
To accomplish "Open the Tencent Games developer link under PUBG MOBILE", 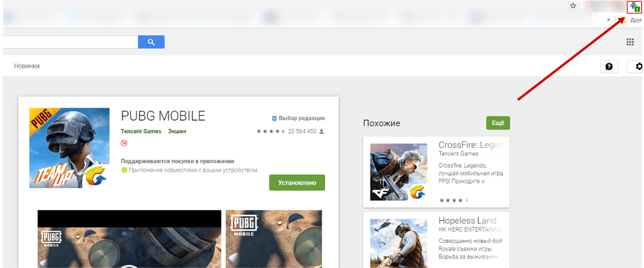I will pyautogui.click(x=141, y=131).
